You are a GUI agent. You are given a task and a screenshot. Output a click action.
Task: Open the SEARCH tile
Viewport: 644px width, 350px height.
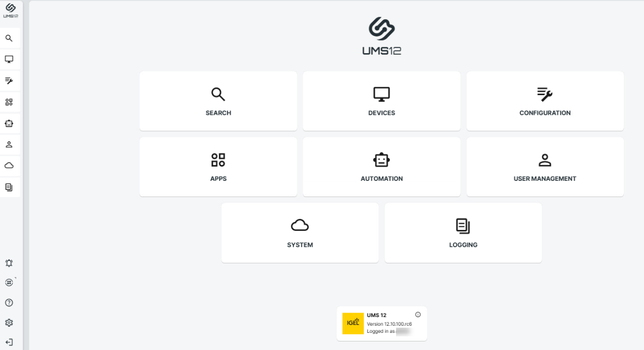coord(218,101)
